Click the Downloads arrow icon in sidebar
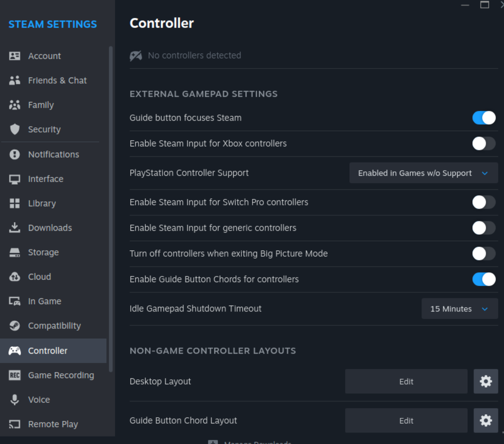 point(15,228)
